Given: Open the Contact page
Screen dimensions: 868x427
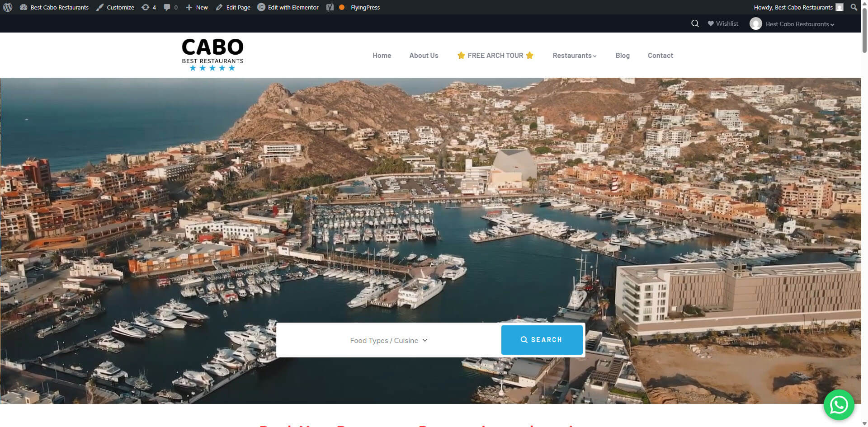Looking at the screenshot, I should [660, 56].
